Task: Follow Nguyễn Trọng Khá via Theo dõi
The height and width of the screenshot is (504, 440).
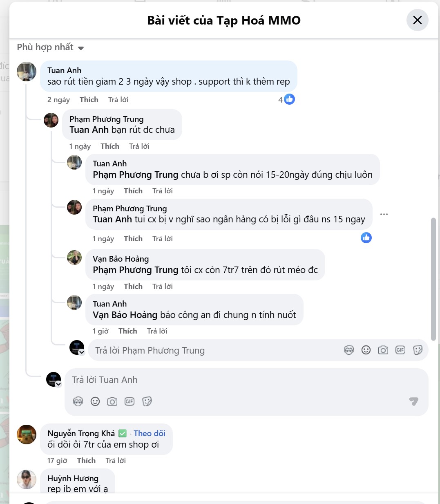Action: coord(149,433)
